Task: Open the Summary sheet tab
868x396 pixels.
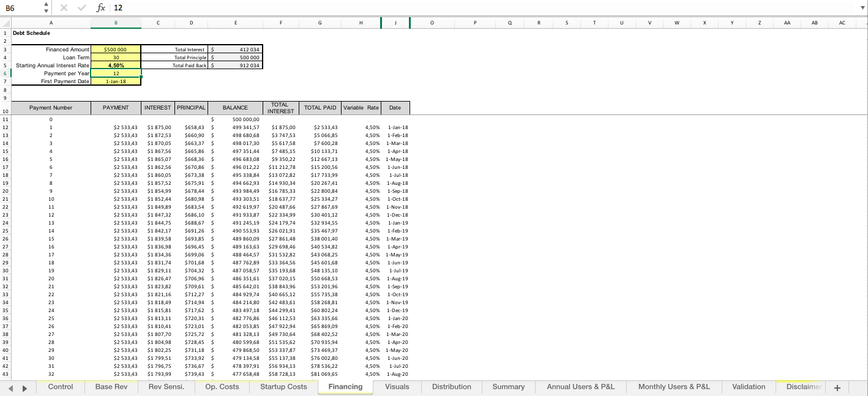Action: pos(509,387)
